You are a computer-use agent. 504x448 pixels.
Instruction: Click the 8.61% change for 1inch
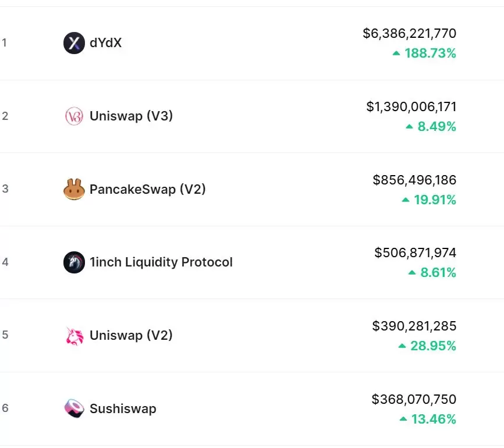438,273
